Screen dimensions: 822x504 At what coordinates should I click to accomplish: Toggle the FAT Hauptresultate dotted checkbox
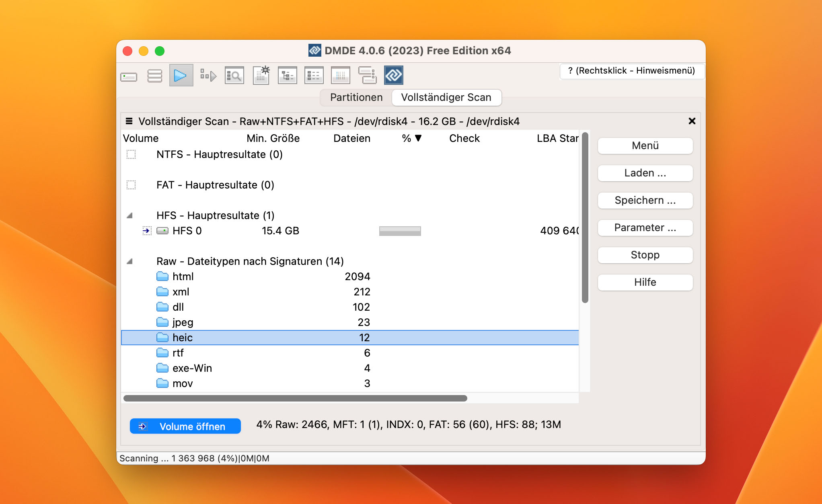click(x=131, y=185)
